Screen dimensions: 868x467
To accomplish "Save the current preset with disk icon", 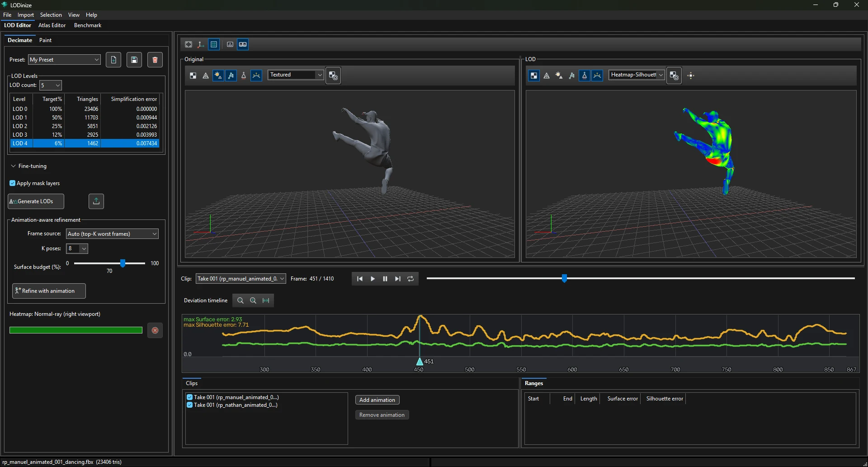I will pyautogui.click(x=134, y=60).
